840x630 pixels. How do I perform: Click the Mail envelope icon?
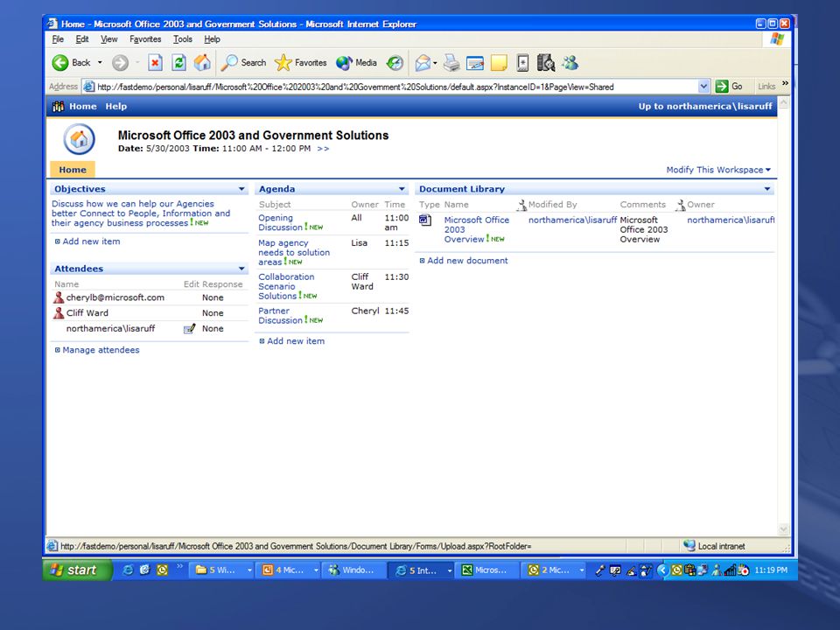(x=422, y=63)
